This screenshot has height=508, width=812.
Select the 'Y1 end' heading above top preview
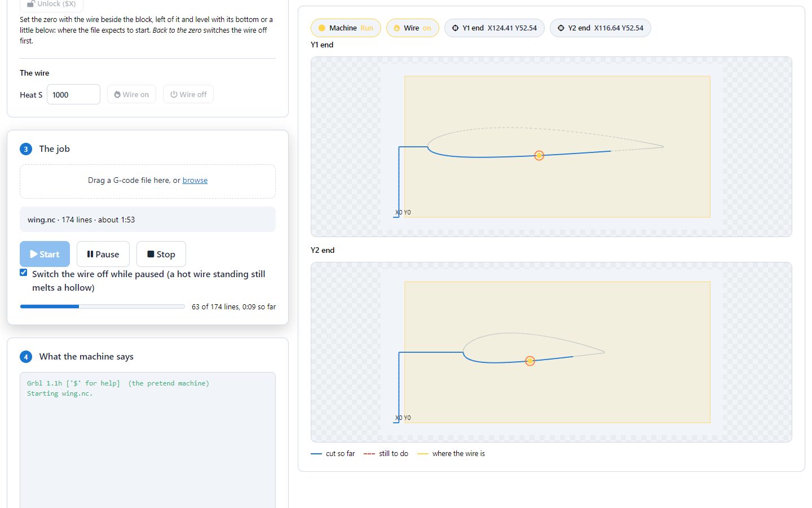click(322, 45)
